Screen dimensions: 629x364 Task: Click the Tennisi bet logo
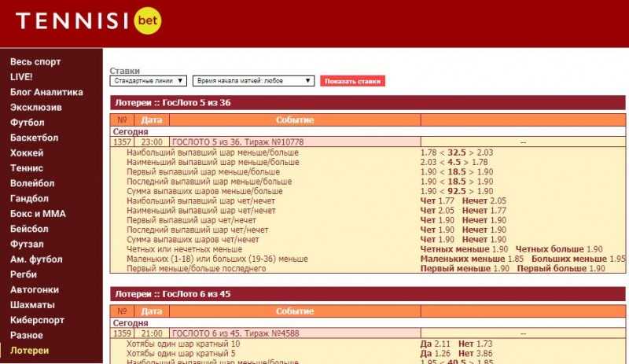tap(89, 20)
